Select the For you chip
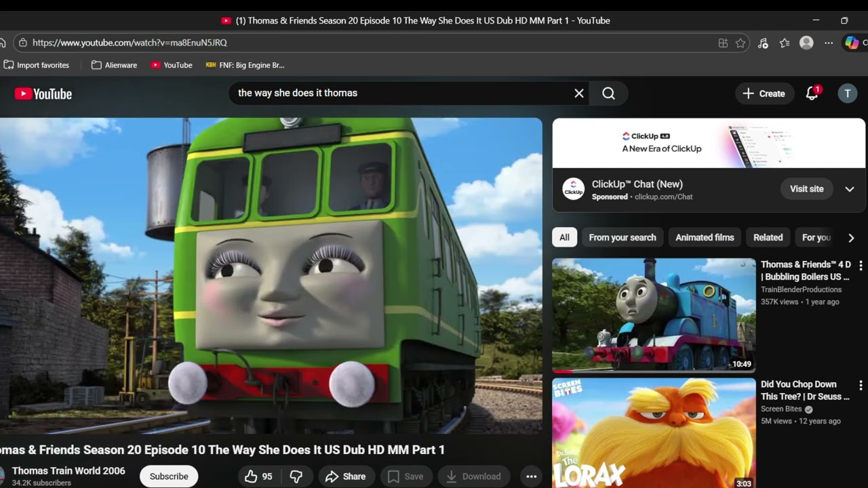The height and width of the screenshot is (488, 868). click(816, 237)
